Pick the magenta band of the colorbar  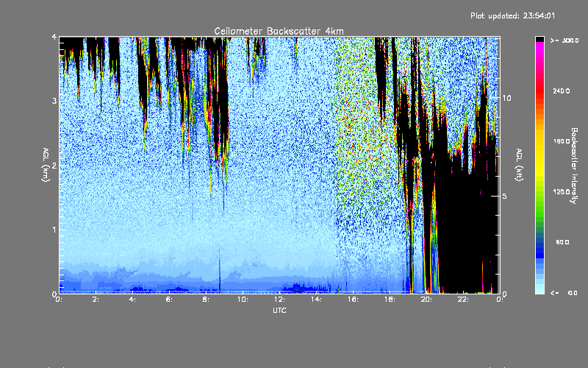[x=539, y=49]
